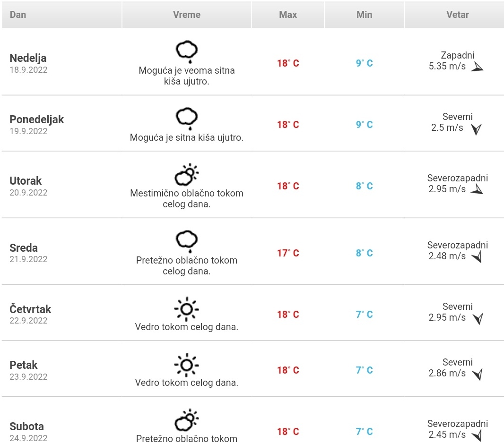Click the wind arrow beside 2.86 m/s
The width and height of the screenshot is (504, 443).
coord(478,374)
